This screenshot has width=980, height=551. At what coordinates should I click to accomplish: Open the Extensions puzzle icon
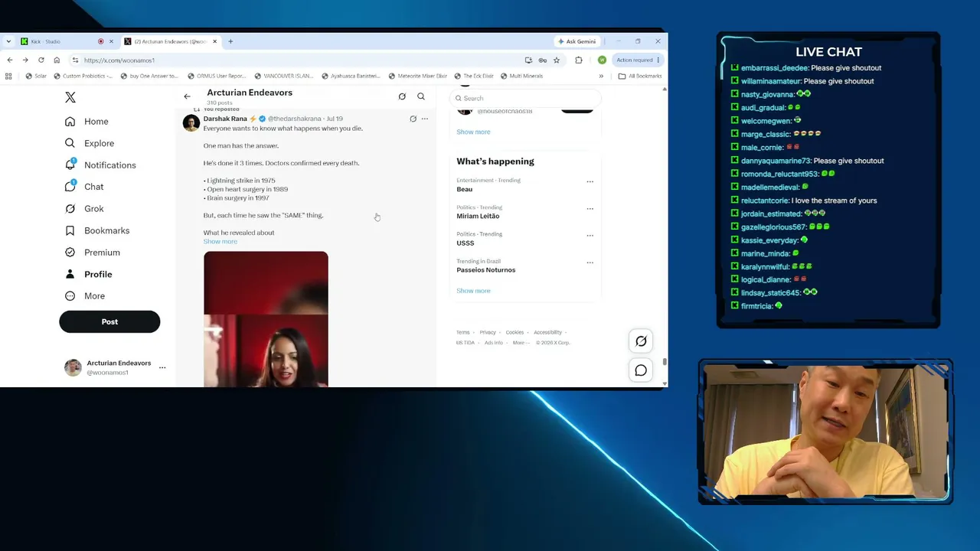point(579,60)
